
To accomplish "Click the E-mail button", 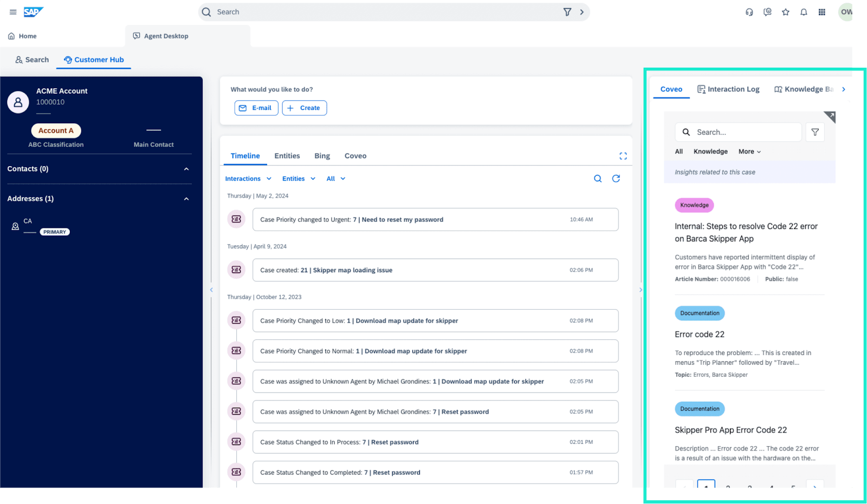I will coord(256,108).
